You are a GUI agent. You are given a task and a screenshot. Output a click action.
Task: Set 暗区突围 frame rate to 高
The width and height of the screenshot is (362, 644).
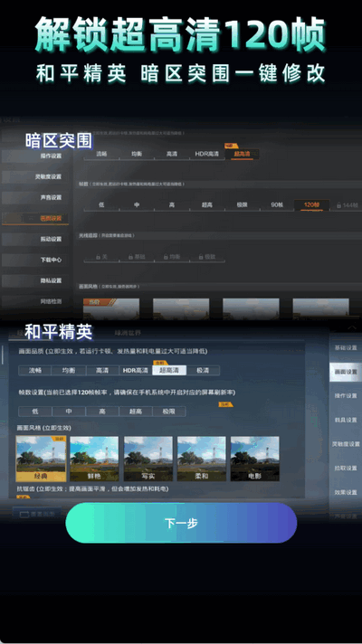coord(172,204)
